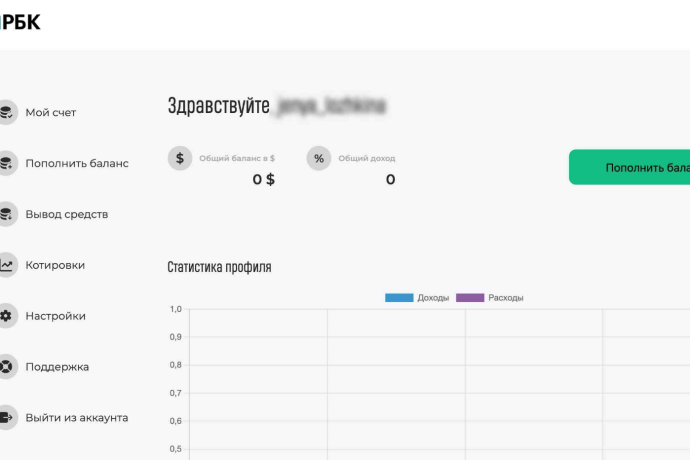Click the Общий баланс в $ label
Screen dimensions: 690x460
pos(237,158)
